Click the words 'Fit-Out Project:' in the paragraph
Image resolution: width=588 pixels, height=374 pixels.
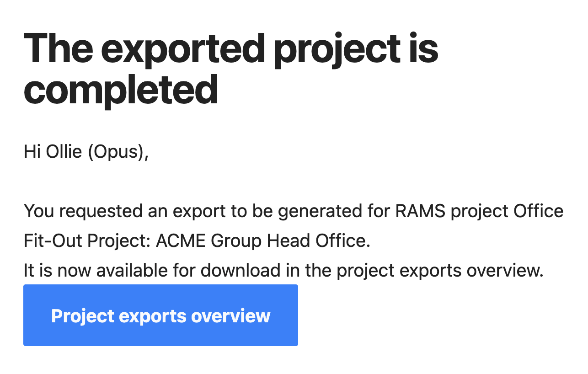[87, 241]
